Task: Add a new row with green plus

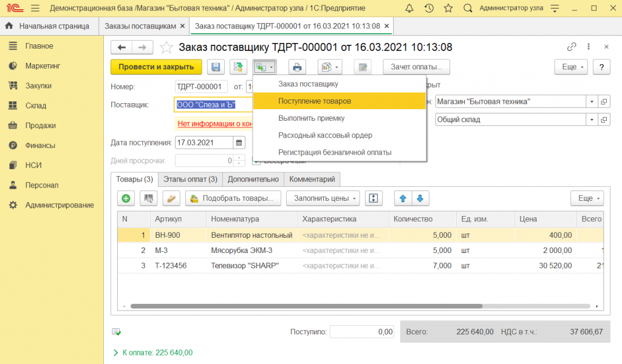Action: point(126,198)
